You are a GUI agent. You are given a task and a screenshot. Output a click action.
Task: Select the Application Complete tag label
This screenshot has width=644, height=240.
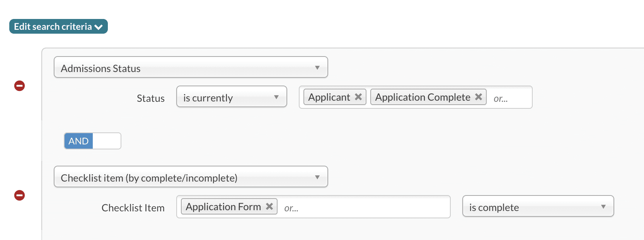point(423,97)
